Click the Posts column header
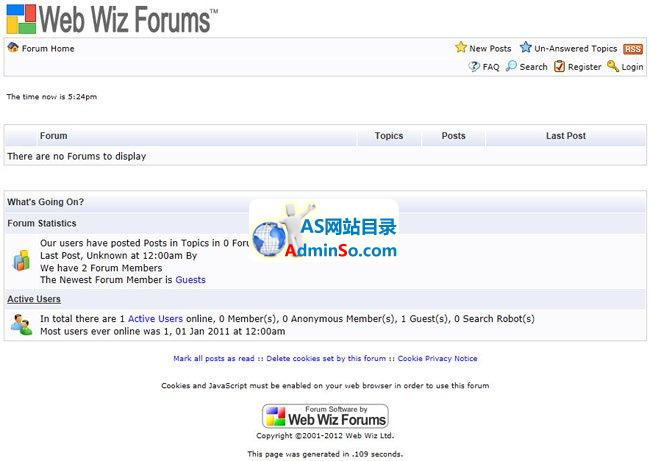The image size is (650, 461). pyautogui.click(x=454, y=136)
